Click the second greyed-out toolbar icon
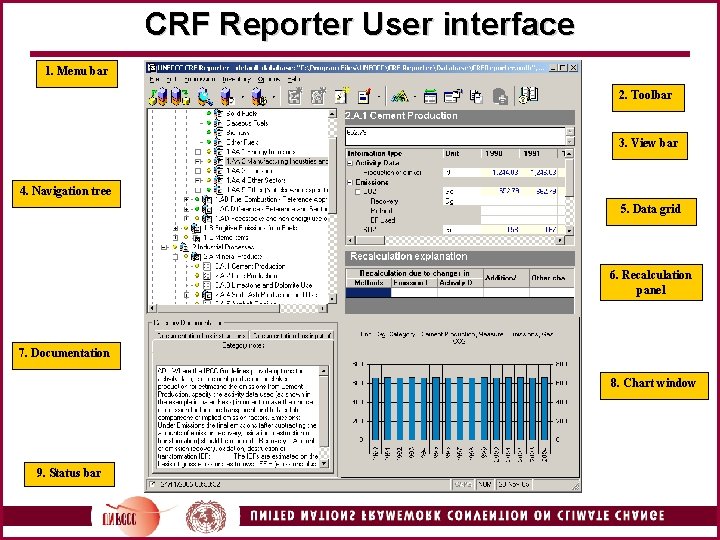720x540 pixels. click(x=318, y=96)
